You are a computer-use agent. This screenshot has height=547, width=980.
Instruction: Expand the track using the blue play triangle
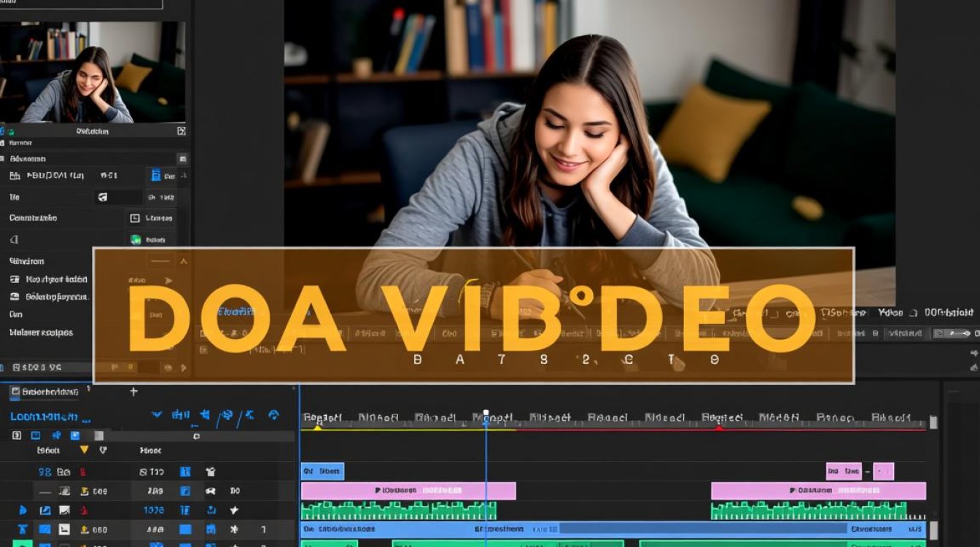click(23, 511)
